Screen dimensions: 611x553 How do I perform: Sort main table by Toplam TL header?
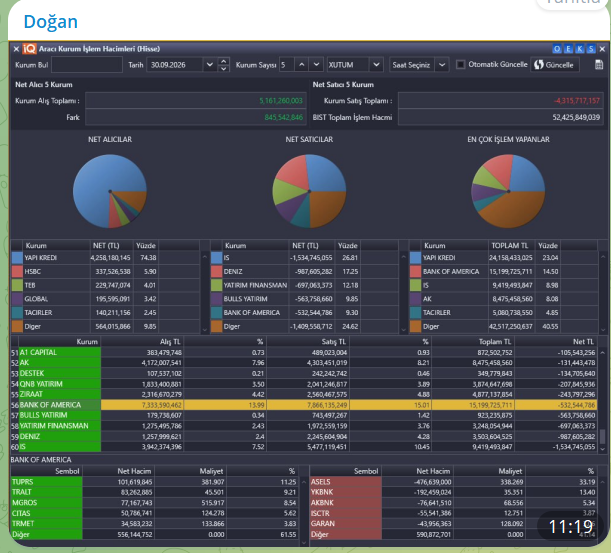coord(473,342)
